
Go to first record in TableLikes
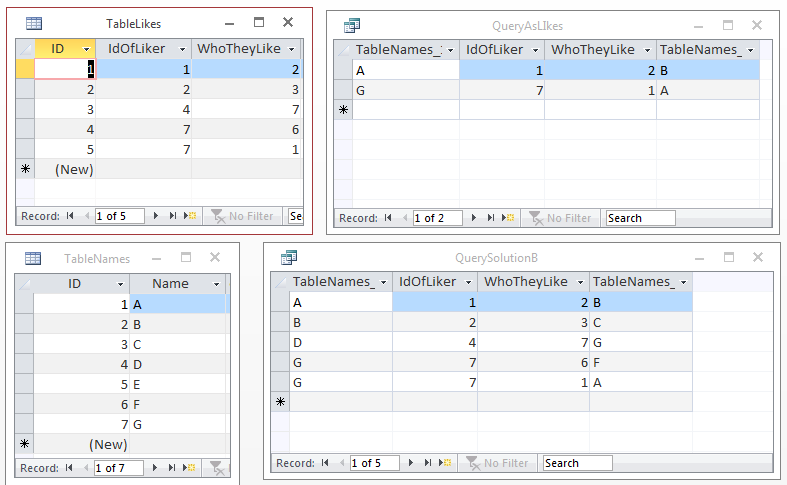(70, 216)
